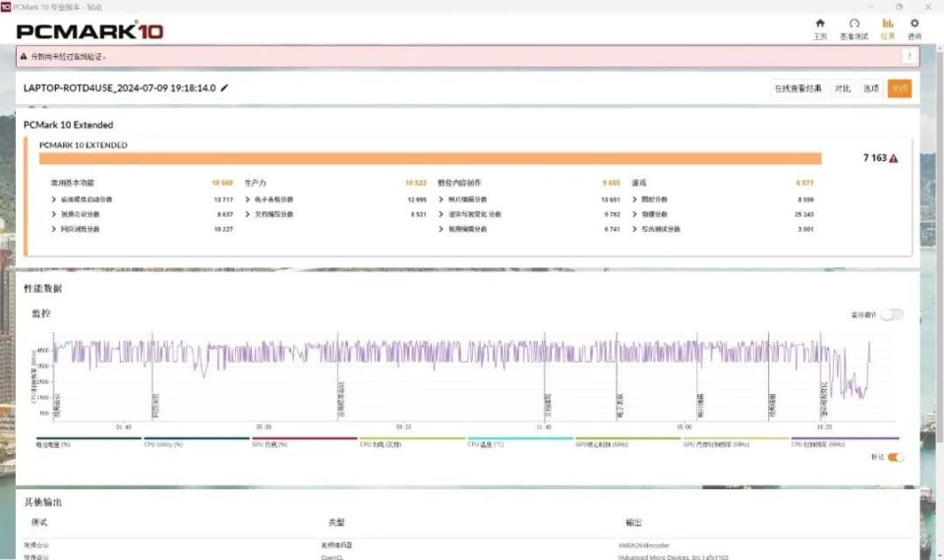Click the PCMark app icon in the title bar

point(6,7)
